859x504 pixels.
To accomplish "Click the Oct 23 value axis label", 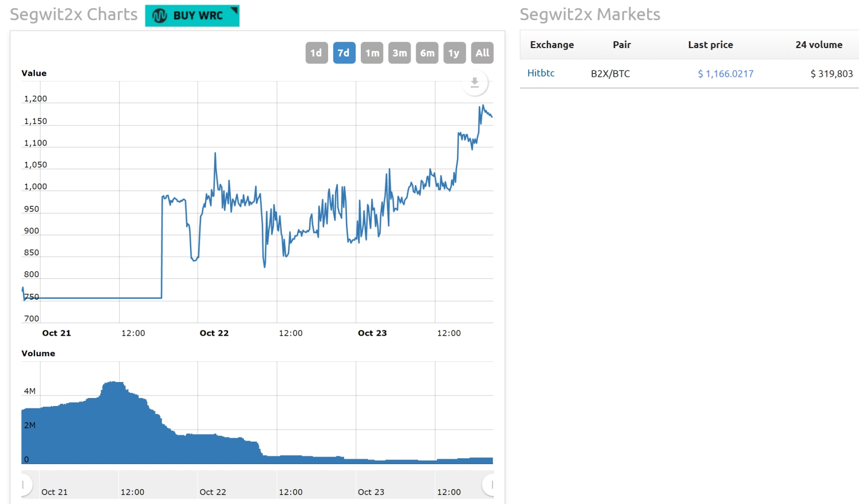I will pos(372,333).
